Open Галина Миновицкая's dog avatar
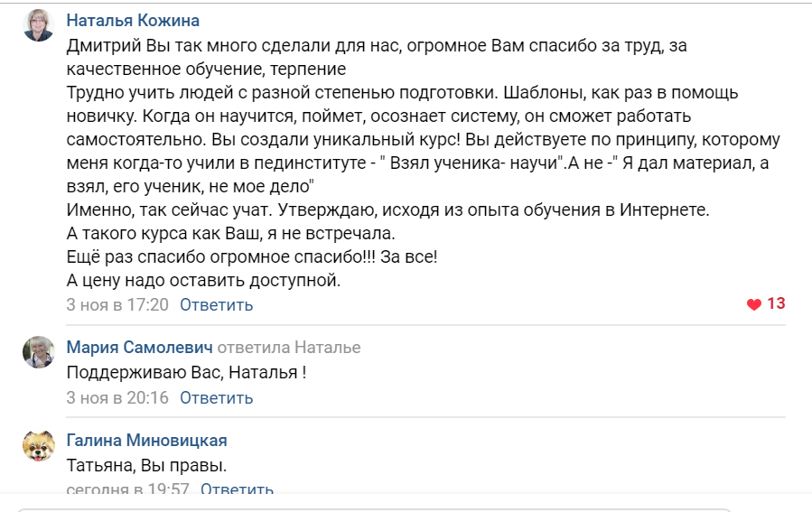Viewport: 812px width, 512px height. coord(38,446)
